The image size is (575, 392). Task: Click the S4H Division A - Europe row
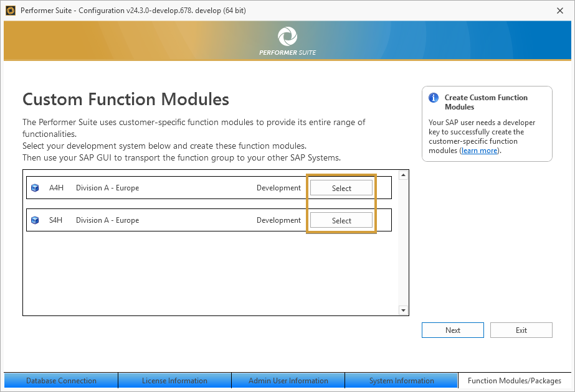(156, 220)
